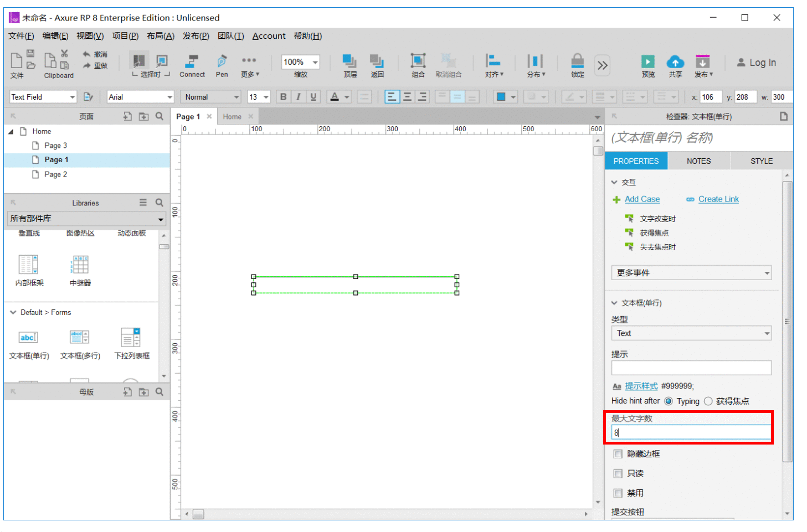Click the 组合 group icon

(x=418, y=61)
